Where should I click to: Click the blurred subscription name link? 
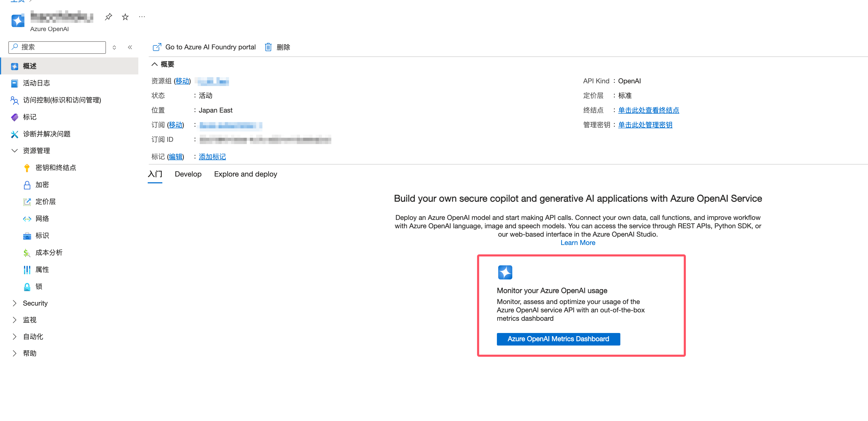[x=231, y=126]
